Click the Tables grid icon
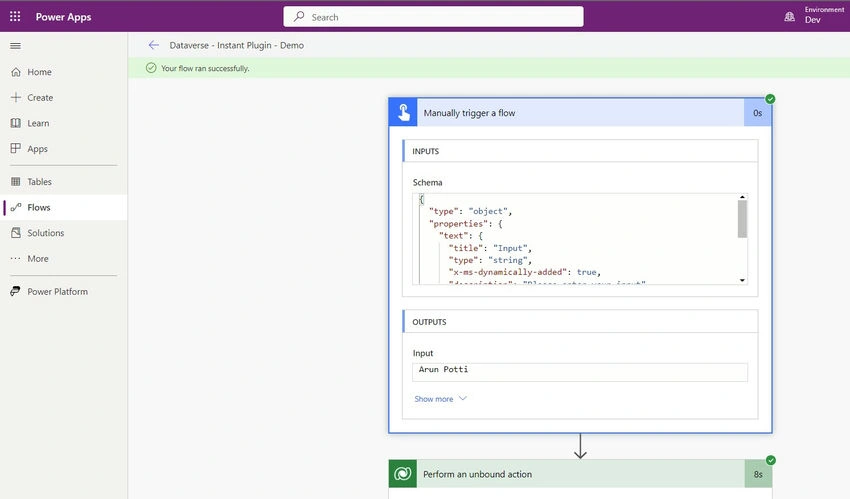 coord(16,182)
